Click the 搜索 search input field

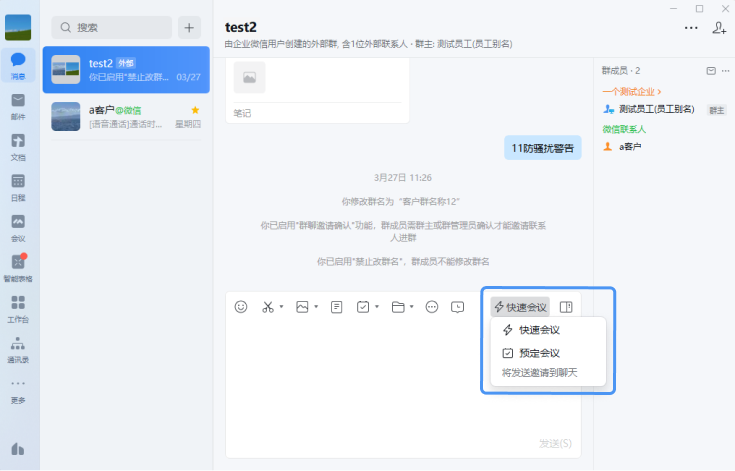pos(110,27)
